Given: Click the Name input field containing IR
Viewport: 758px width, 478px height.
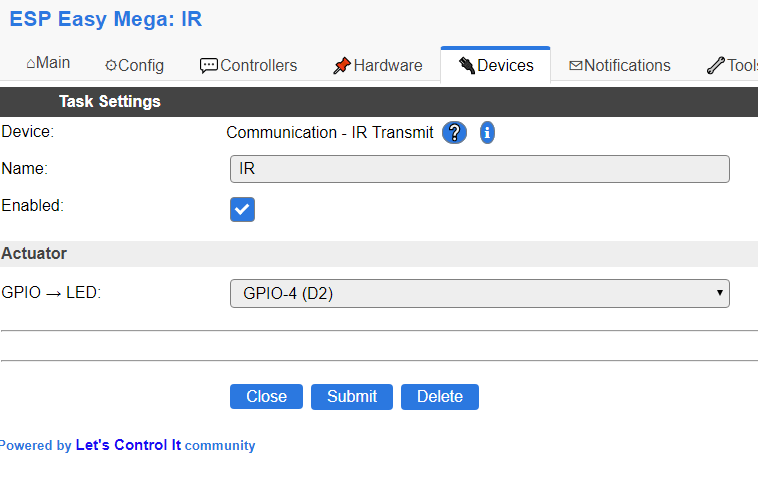Looking at the screenshot, I should point(480,169).
